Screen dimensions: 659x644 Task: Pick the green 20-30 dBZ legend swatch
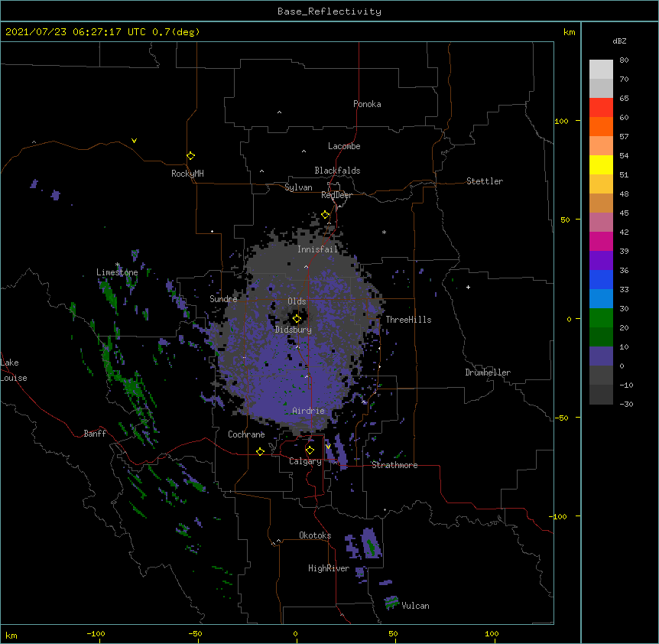(x=601, y=318)
